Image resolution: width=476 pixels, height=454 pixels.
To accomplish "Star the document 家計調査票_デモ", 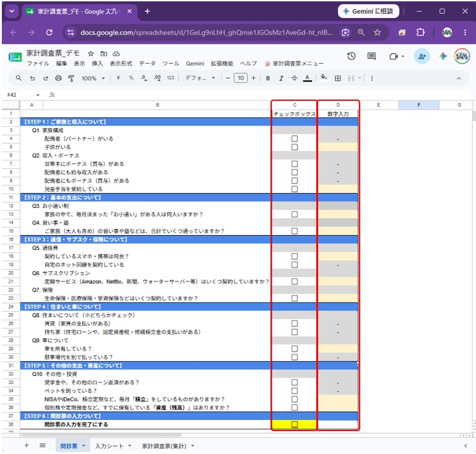I will click(x=90, y=54).
